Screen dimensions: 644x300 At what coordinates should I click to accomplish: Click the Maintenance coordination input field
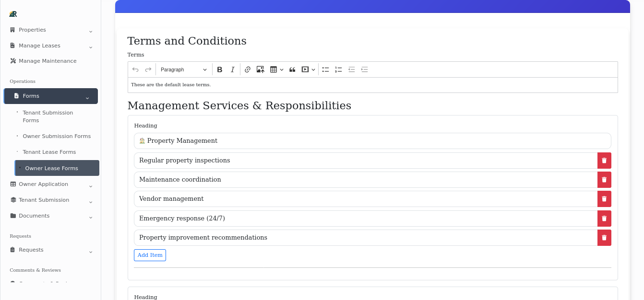point(288,180)
